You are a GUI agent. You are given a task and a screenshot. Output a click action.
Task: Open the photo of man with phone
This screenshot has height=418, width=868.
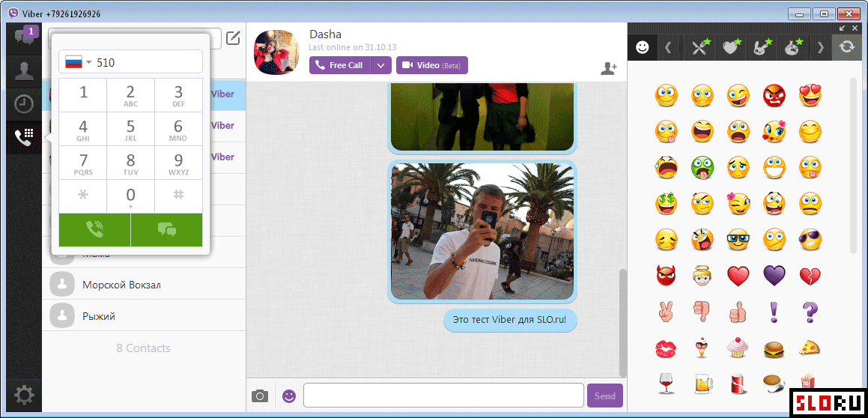click(482, 231)
